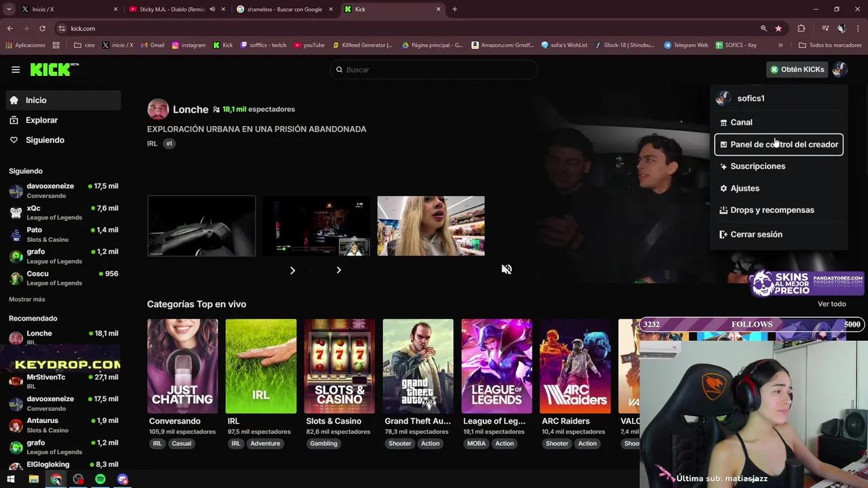
Task: Click the sofics1 username in the menu
Action: click(751, 98)
